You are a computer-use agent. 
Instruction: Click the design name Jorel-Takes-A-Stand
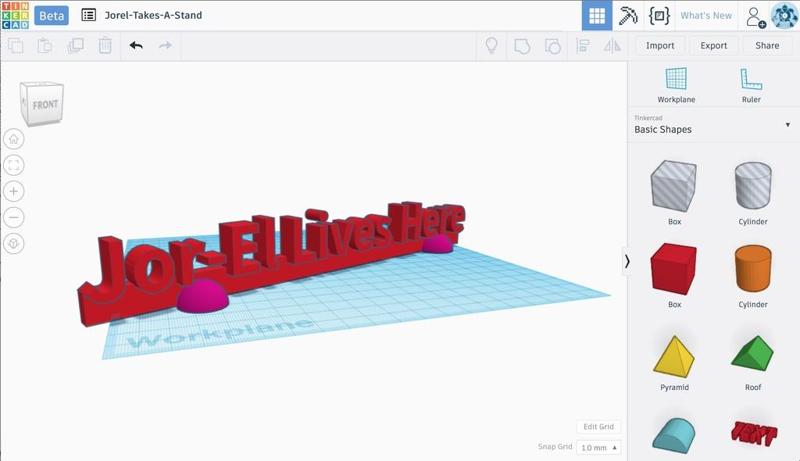[153, 15]
